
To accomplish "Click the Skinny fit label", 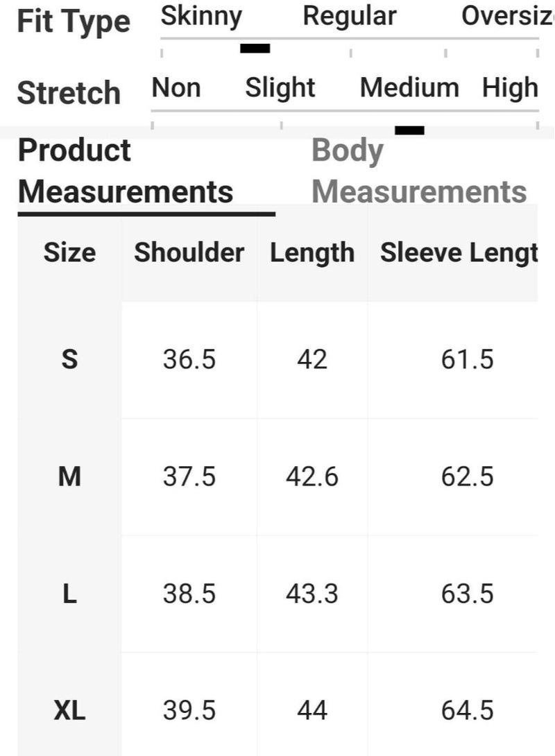I will point(201,16).
